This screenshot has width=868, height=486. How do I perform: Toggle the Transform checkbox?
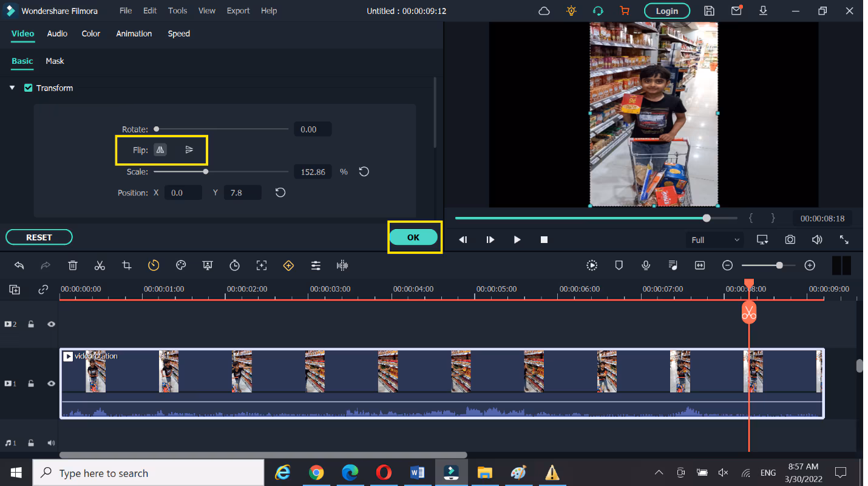28,88
